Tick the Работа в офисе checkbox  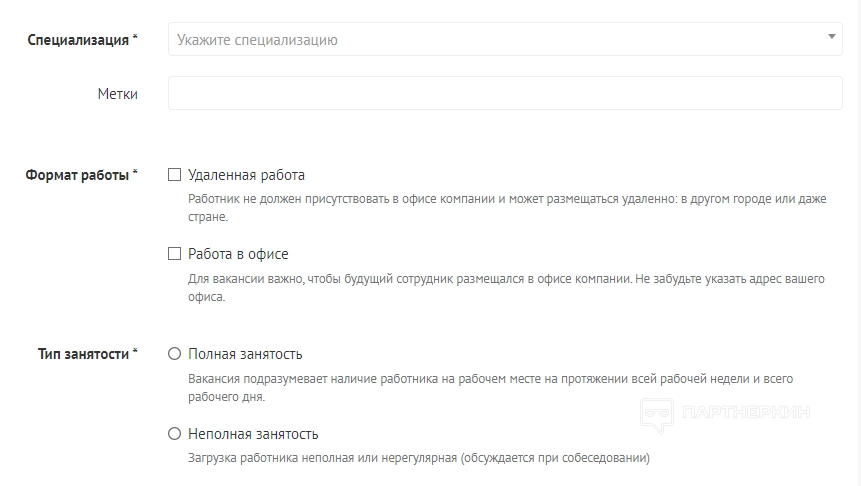click(x=175, y=254)
